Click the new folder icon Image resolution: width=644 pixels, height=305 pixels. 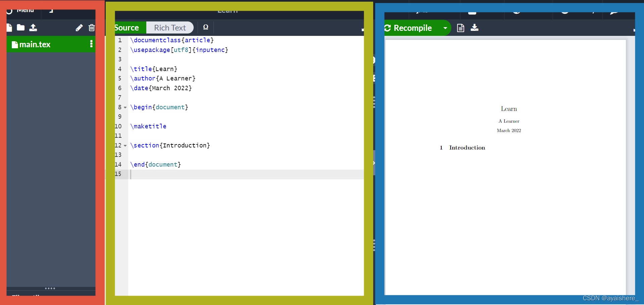click(21, 27)
